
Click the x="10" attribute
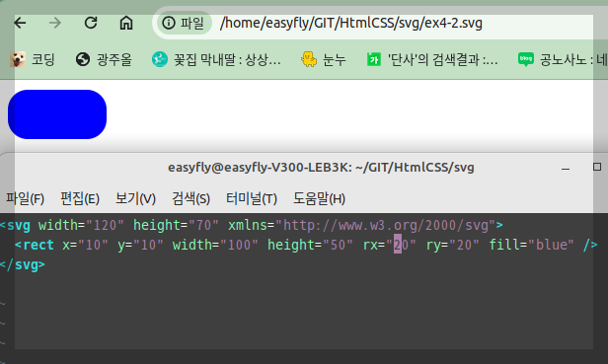pyautogui.click(x=85, y=245)
